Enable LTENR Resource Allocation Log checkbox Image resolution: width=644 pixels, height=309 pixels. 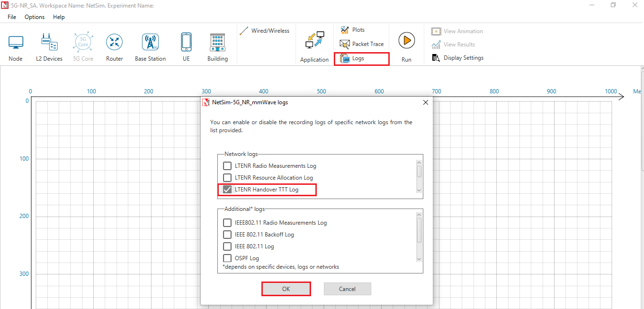[x=227, y=178]
